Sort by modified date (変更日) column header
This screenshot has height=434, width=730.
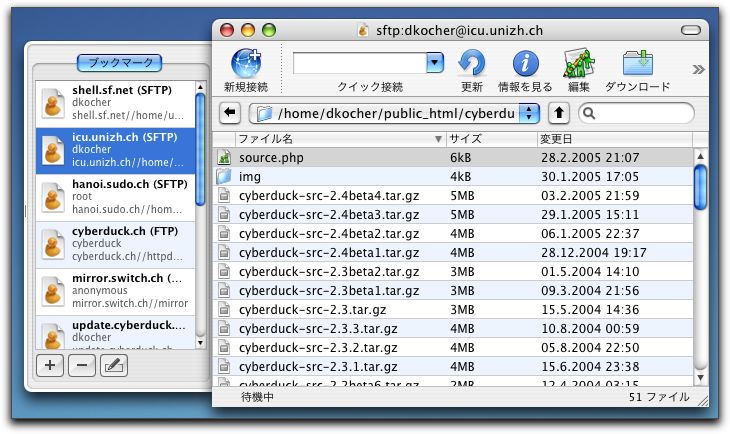click(x=615, y=139)
